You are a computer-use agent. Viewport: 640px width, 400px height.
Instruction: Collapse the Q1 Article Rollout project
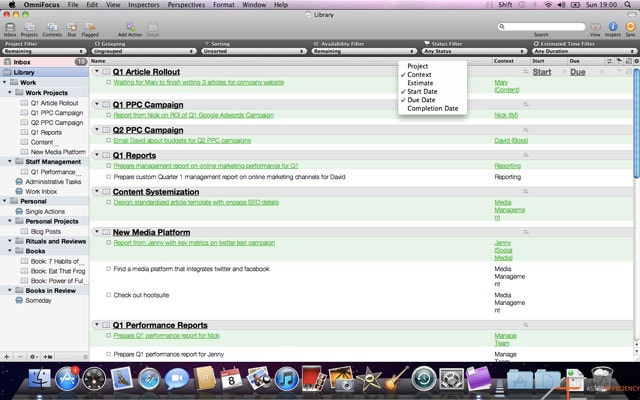(97, 71)
